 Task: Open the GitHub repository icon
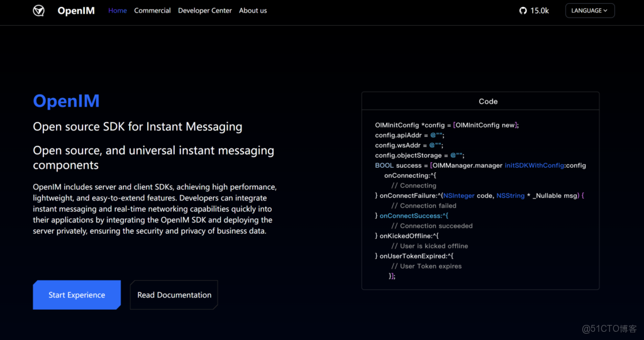[x=523, y=11]
